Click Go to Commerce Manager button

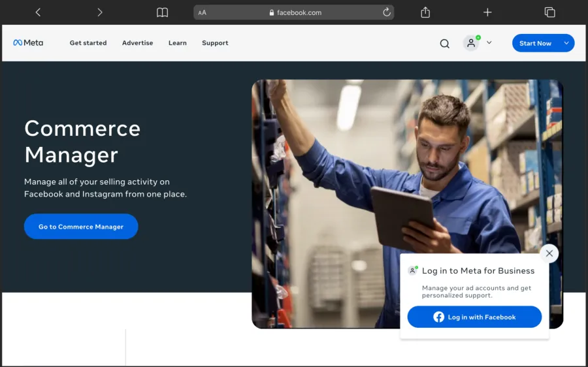[x=81, y=227]
